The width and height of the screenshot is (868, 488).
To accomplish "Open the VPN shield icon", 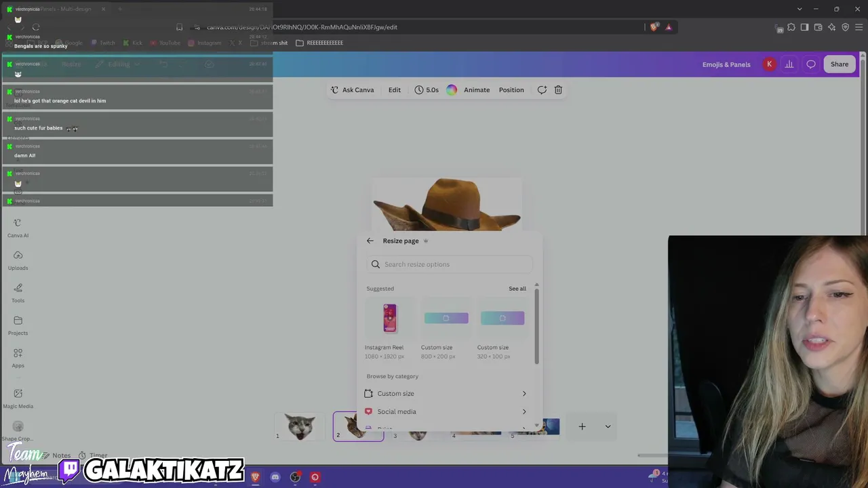I will [845, 27].
